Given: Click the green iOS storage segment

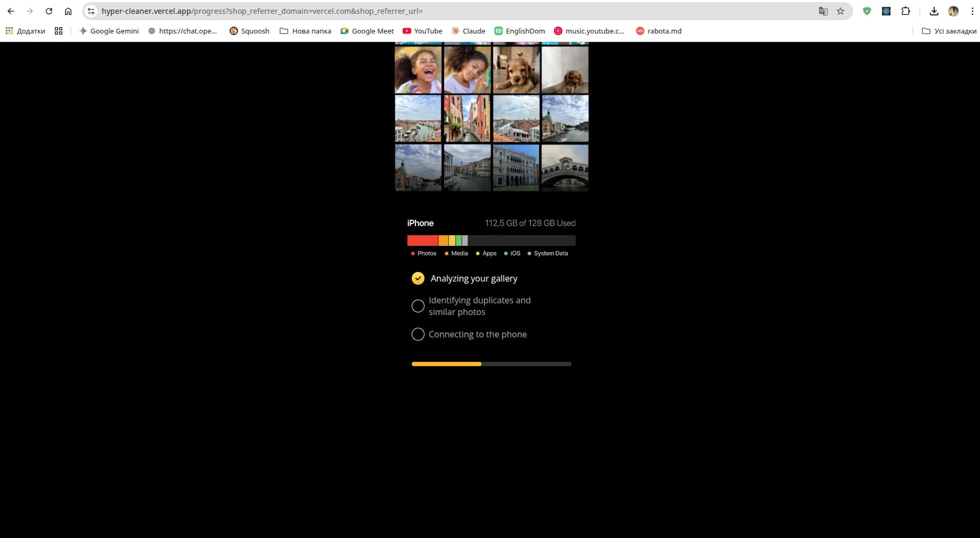Looking at the screenshot, I should pyautogui.click(x=459, y=241).
